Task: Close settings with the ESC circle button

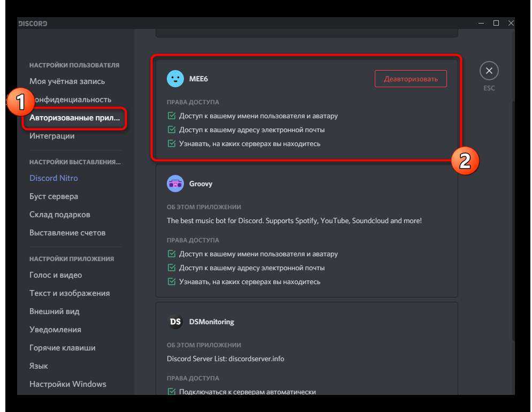Action: (489, 71)
